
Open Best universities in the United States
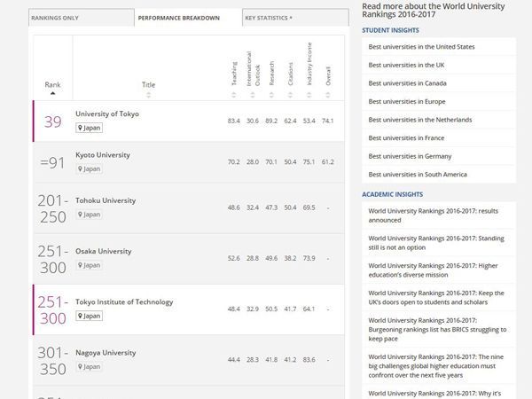pyautogui.click(x=421, y=47)
